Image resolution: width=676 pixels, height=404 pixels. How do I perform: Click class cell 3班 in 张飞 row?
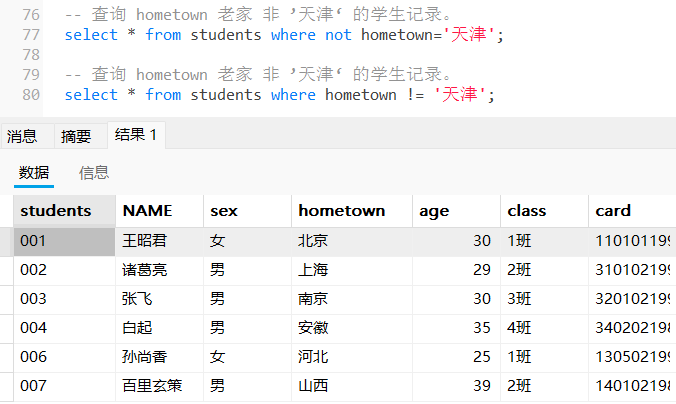[544, 299]
